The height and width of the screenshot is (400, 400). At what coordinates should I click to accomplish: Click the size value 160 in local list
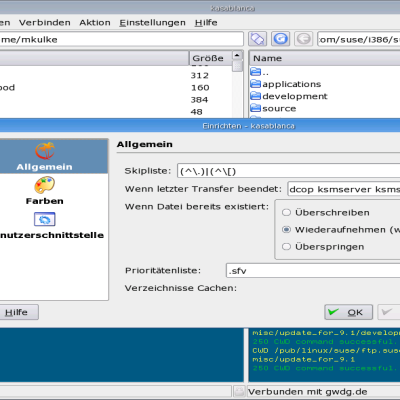[x=200, y=88]
